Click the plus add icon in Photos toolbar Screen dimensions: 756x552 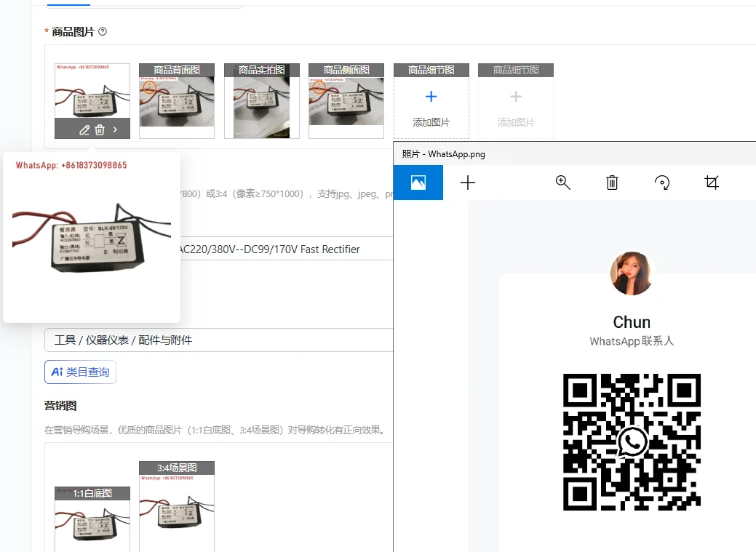coord(468,183)
